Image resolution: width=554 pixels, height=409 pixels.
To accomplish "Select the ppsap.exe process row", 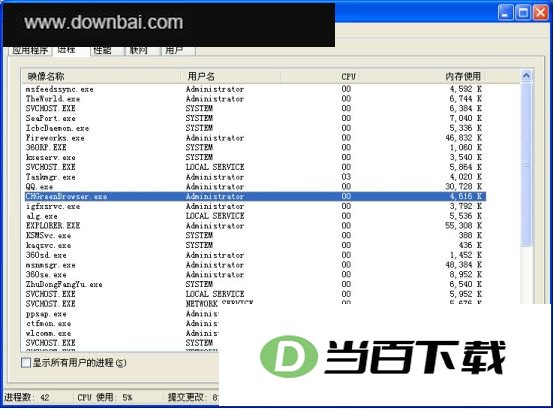I will [122, 314].
